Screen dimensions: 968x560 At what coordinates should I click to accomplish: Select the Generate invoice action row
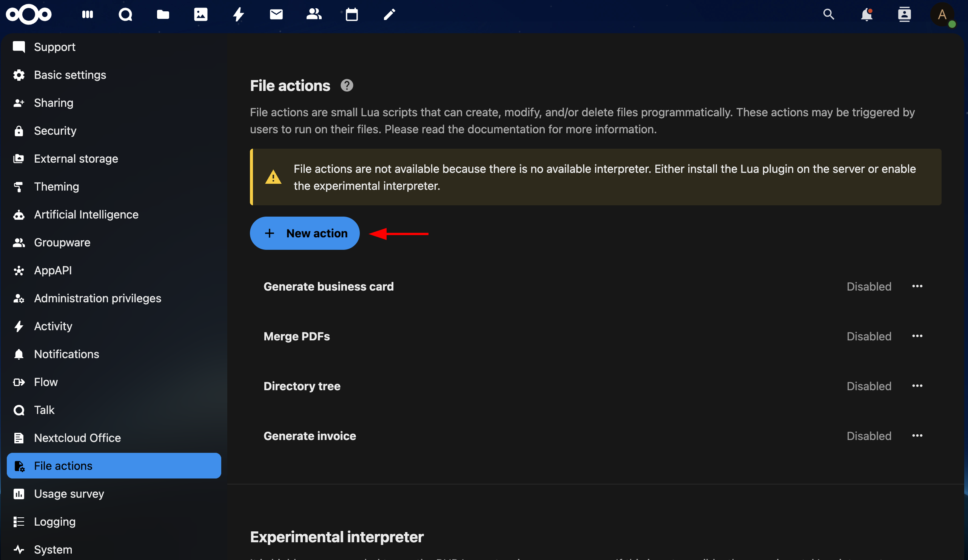[x=595, y=436]
